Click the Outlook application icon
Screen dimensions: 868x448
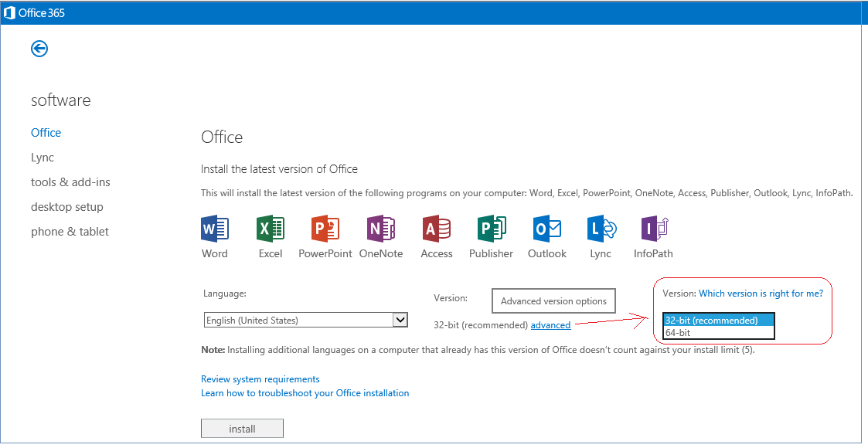546,229
